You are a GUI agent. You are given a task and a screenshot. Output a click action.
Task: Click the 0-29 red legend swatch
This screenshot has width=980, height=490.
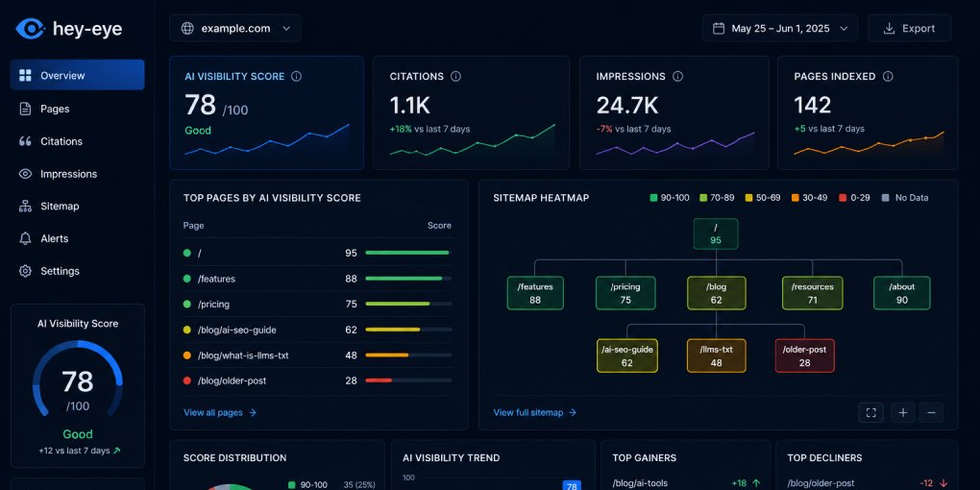pyautogui.click(x=843, y=198)
